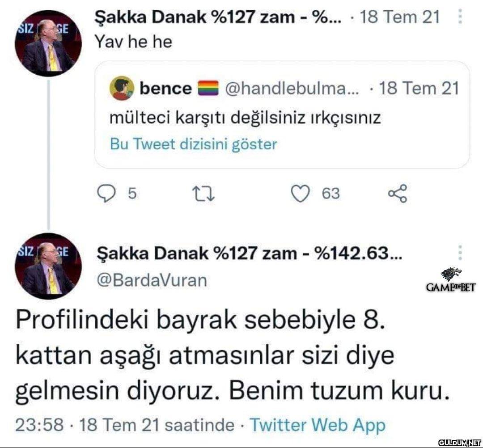Retweet the "Yav he he" tweet

pos(203,194)
